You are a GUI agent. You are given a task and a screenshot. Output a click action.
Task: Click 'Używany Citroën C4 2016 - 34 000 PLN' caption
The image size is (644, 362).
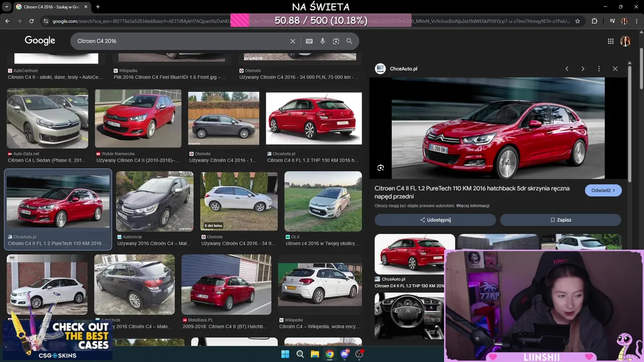click(299, 77)
